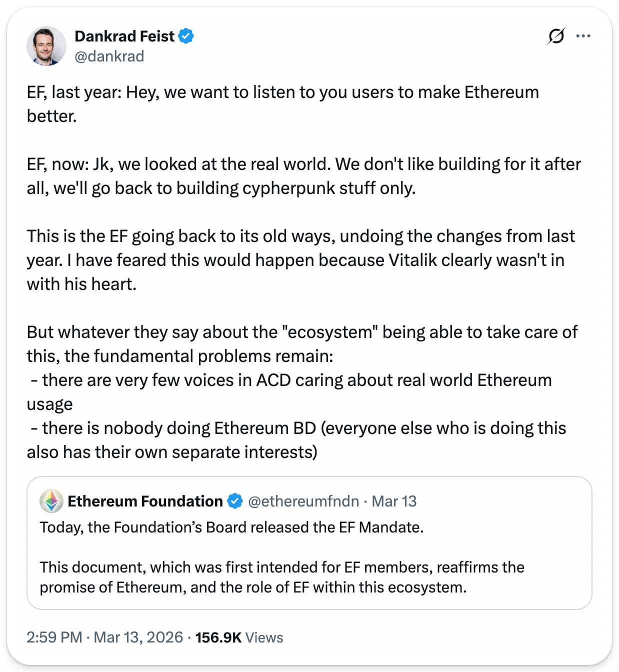This screenshot has width=619, height=672.
Task: Click the Dankrad Feist display name
Action: 124,36
